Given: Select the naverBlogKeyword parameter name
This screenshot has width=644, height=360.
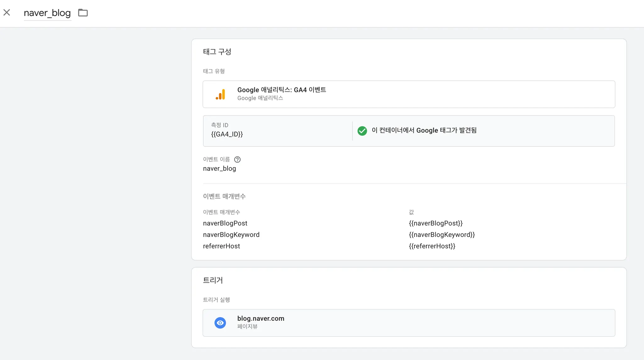Looking at the screenshot, I should click(231, 235).
